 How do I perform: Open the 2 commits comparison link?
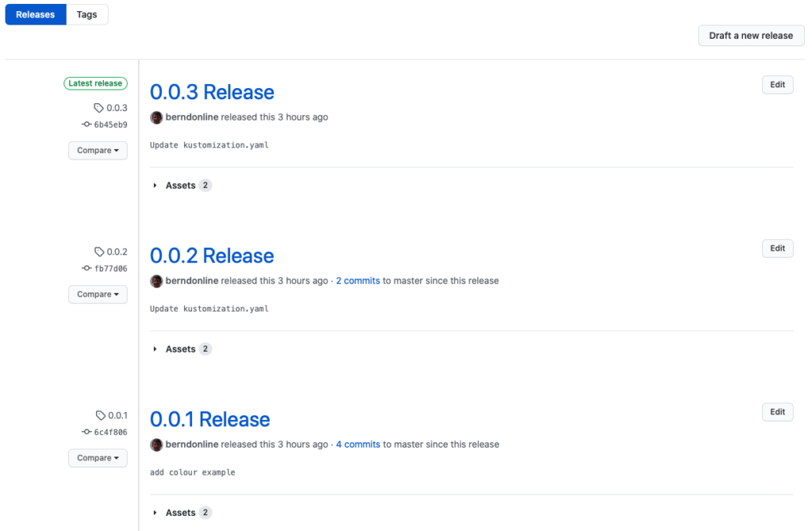(x=358, y=281)
